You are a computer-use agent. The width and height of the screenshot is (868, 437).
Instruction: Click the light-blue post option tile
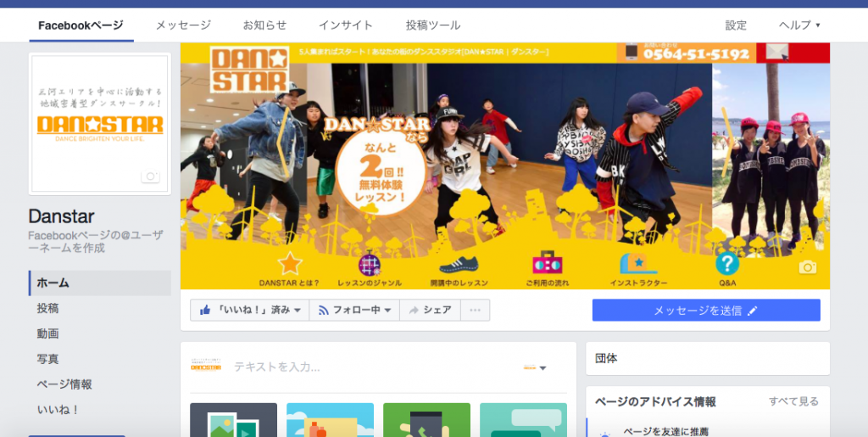(x=330, y=420)
